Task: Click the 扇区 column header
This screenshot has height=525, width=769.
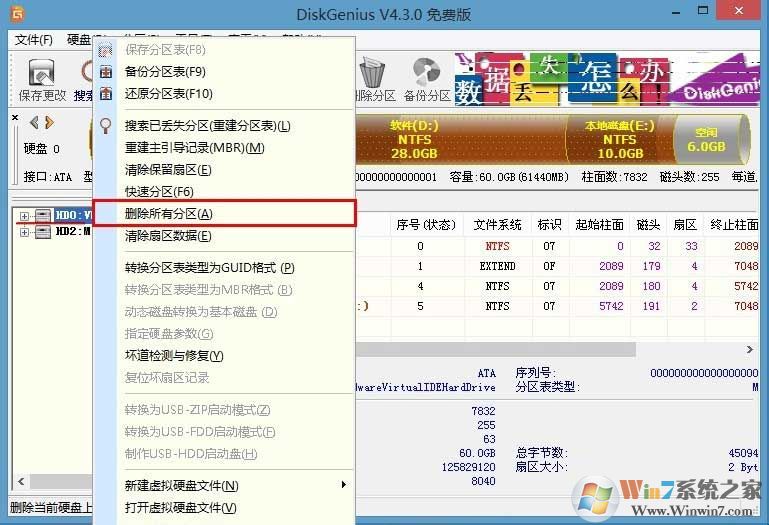Action: [685, 225]
